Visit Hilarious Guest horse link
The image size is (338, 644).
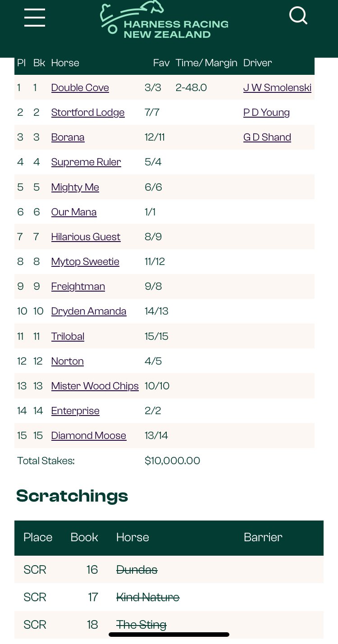point(86,237)
